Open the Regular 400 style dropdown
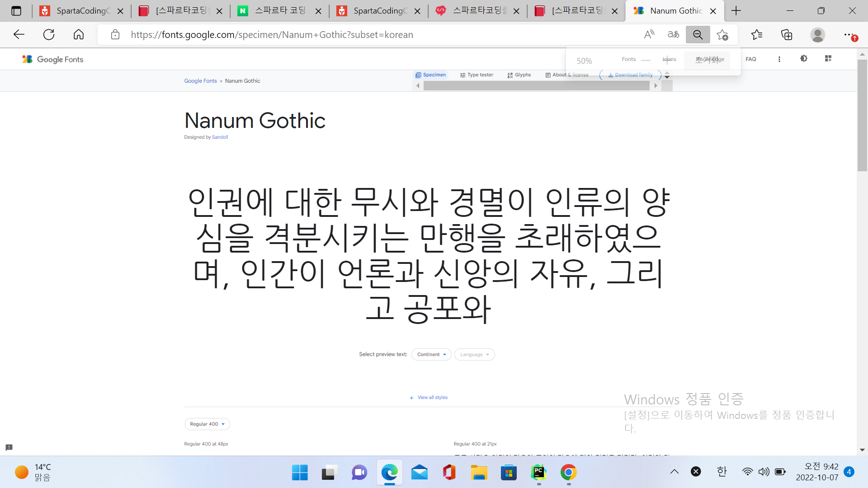The image size is (868, 488). click(x=207, y=424)
